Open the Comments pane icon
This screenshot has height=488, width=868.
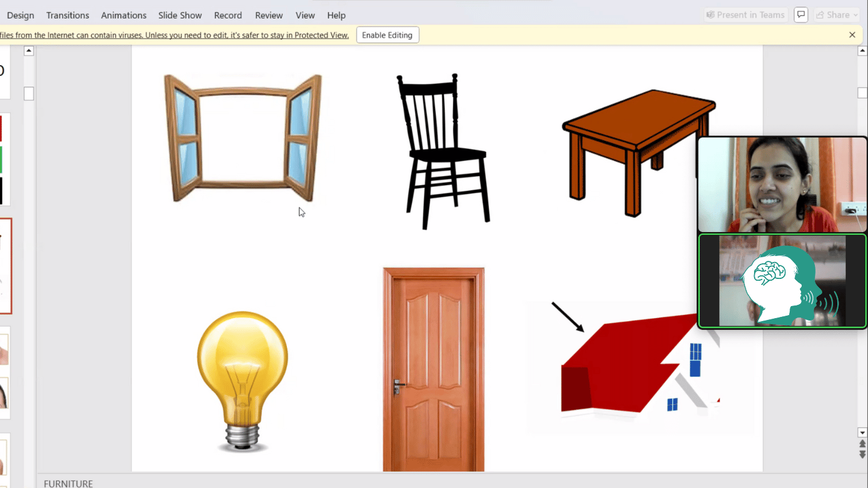coord(800,15)
